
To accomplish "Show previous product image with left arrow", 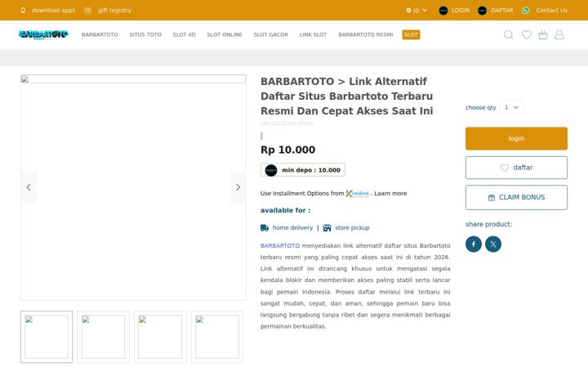I will [29, 187].
